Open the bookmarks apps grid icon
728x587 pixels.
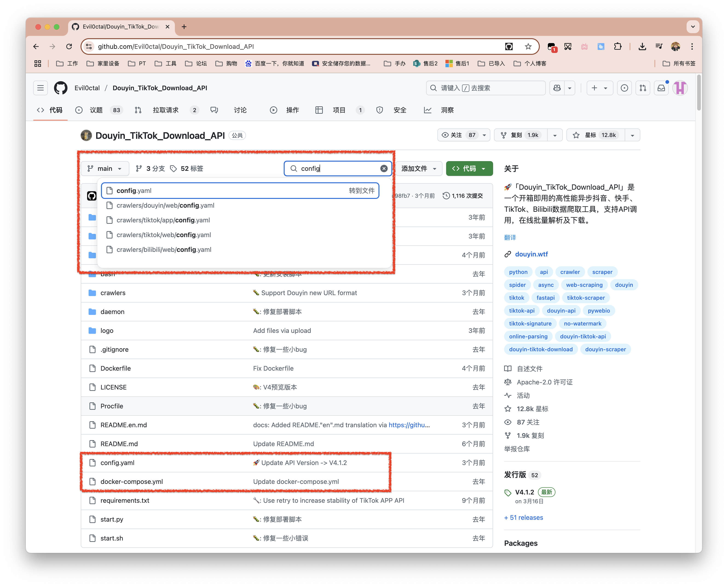click(38, 63)
